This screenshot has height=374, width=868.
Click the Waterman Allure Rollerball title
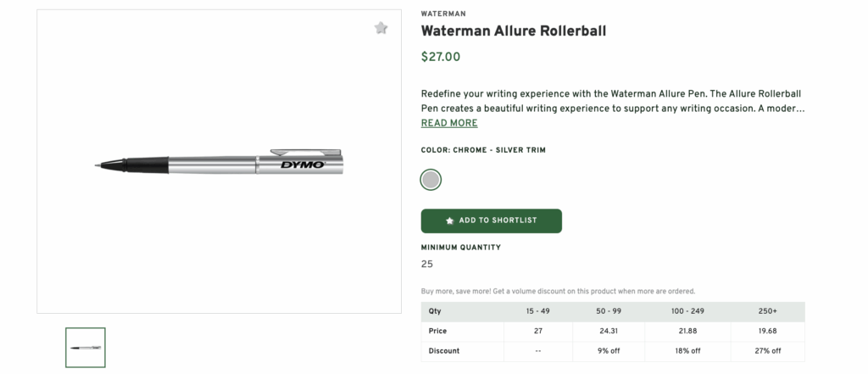pyautogui.click(x=513, y=31)
